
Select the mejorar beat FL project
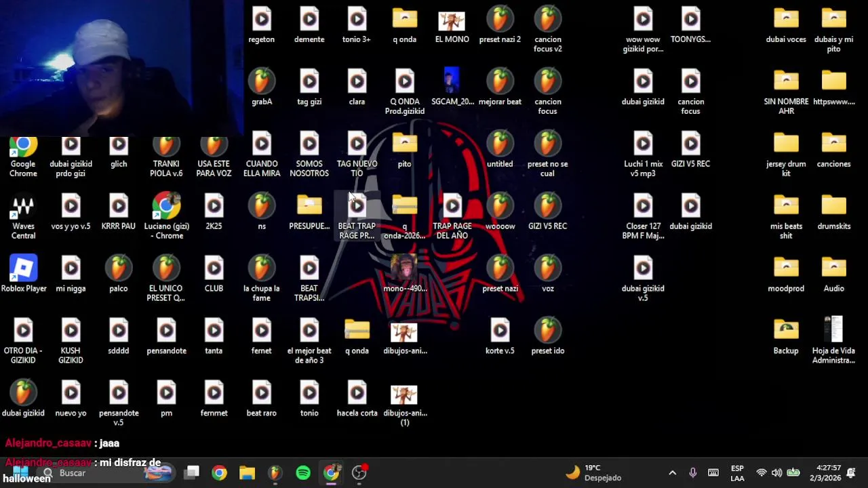pos(500,88)
